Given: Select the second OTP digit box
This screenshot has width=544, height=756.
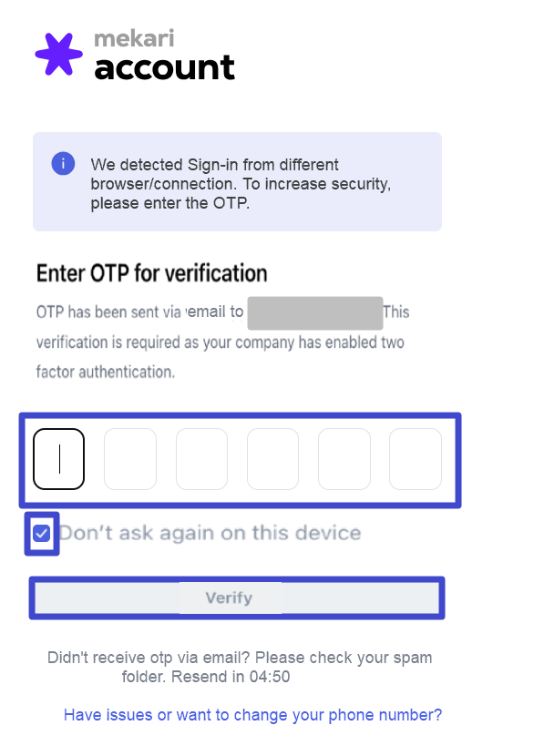Looking at the screenshot, I should (x=130, y=459).
